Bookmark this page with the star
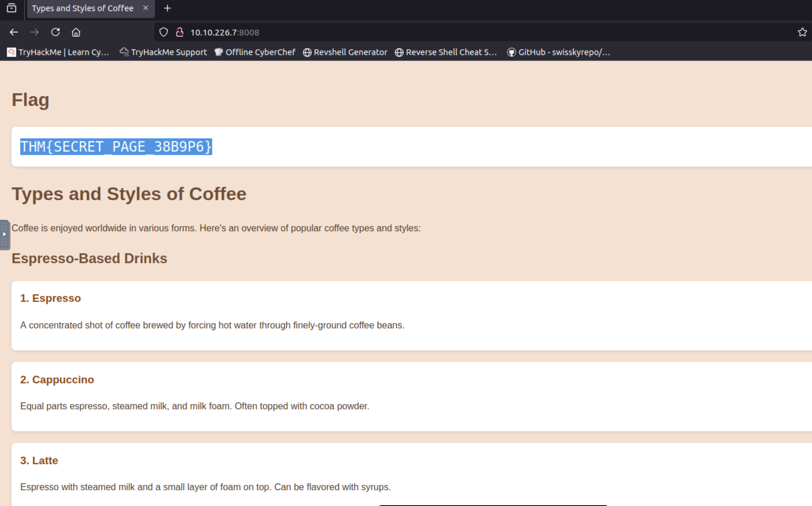Image resolution: width=812 pixels, height=506 pixels. pos(802,32)
